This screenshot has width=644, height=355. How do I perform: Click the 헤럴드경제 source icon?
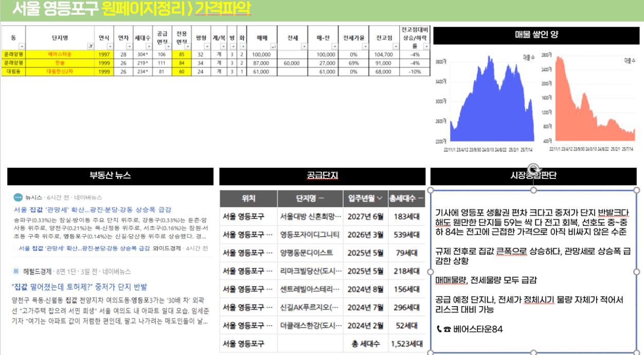pyautogui.click(x=16, y=271)
